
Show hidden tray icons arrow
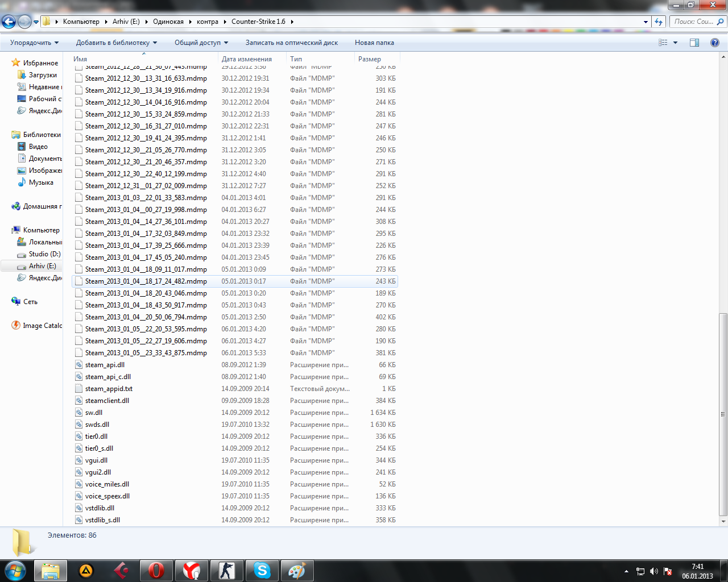pyautogui.click(x=626, y=571)
